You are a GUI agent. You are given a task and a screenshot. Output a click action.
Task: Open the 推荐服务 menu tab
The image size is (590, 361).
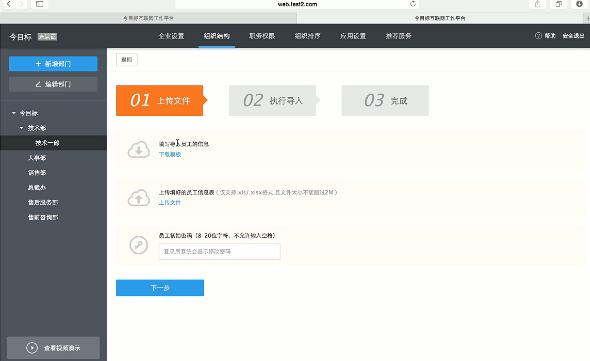tap(398, 36)
